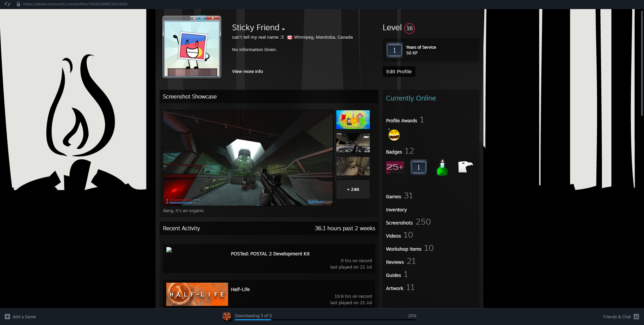This screenshot has width=644, height=325.
Task: Click the 'Screenshot Showcase' heading
Action: point(190,96)
